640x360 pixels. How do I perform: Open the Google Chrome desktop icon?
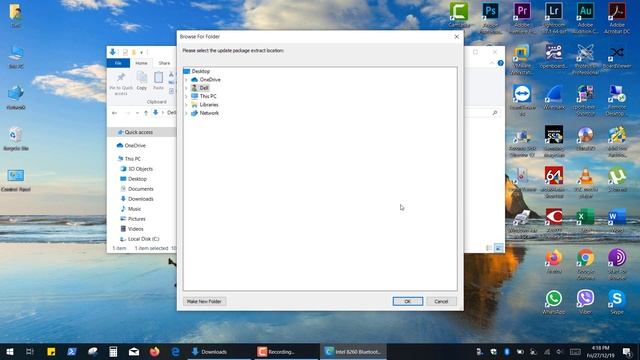click(x=585, y=264)
